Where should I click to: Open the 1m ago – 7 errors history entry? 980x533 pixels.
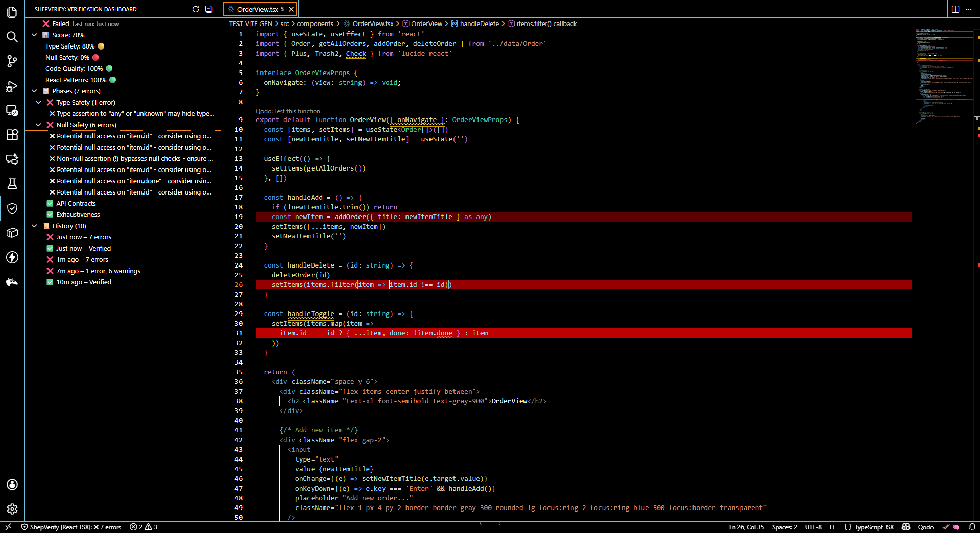[x=123, y=260]
